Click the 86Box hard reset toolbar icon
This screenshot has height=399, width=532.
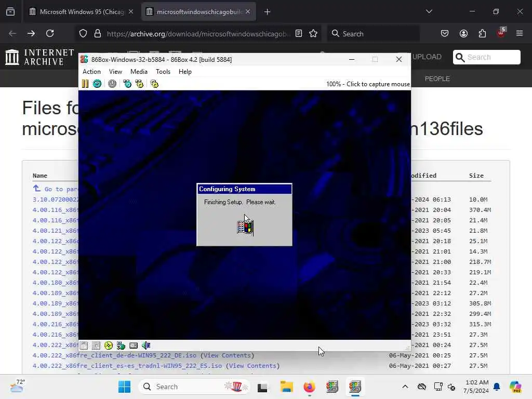(x=97, y=84)
